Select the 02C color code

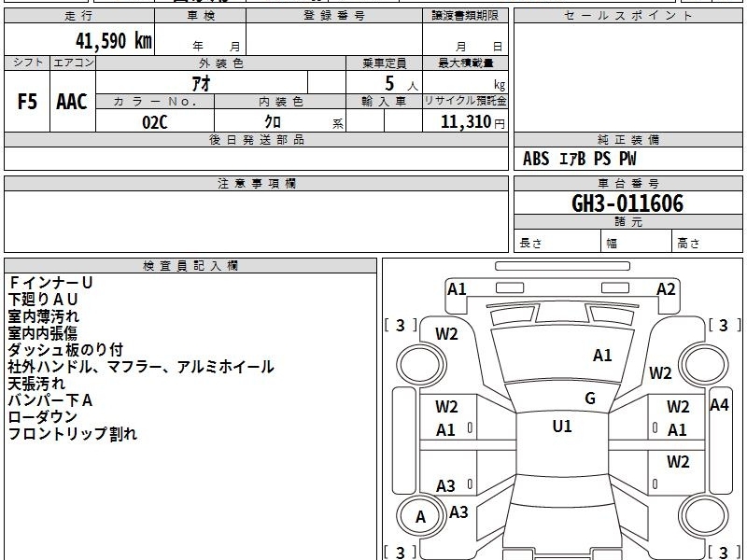pos(155,122)
